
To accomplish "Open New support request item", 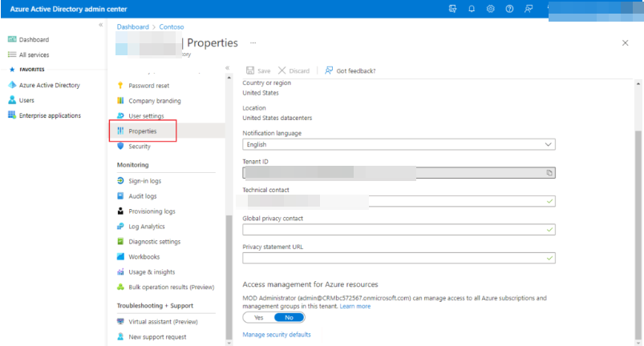I will [157, 337].
